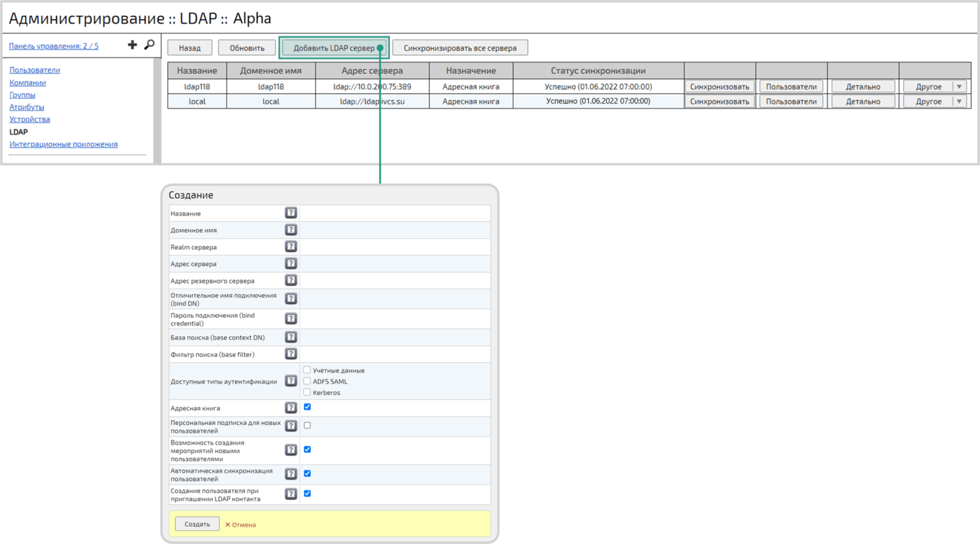Click the plus icon in control panel header

(x=132, y=45)
